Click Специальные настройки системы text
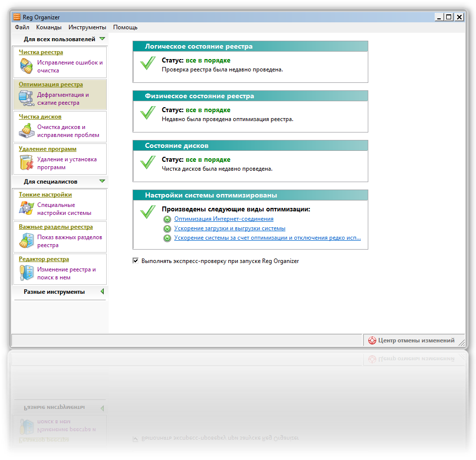 [64, 209]
